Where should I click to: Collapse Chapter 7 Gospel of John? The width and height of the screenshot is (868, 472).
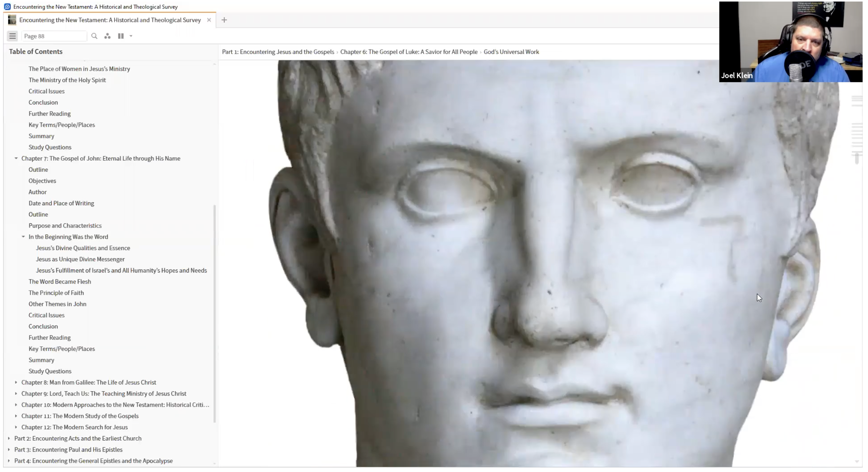[x=16, y=158]
